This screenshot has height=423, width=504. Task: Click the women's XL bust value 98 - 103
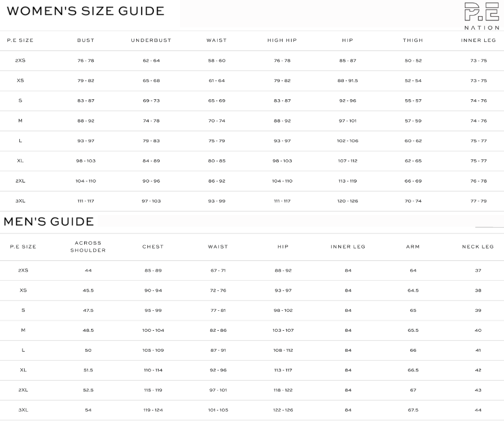[x=86, y=161]
